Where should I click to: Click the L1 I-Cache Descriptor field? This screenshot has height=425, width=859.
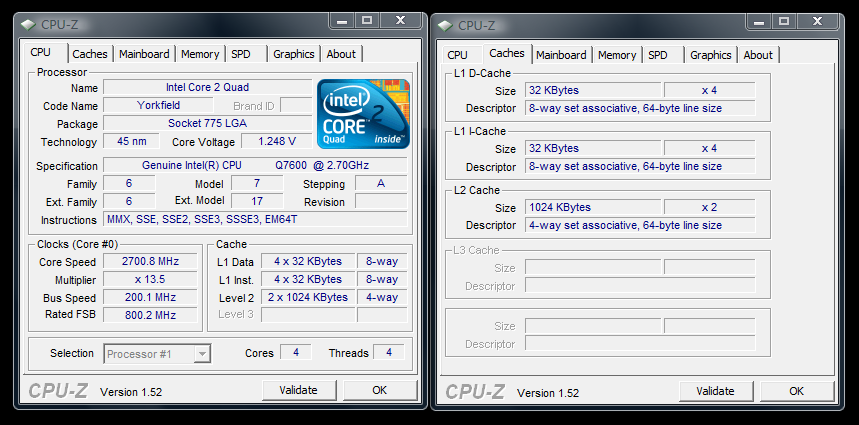640,166
